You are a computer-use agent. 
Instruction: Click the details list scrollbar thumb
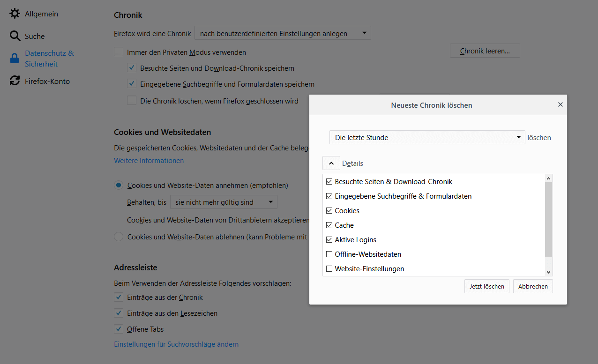tap(548, 219)
